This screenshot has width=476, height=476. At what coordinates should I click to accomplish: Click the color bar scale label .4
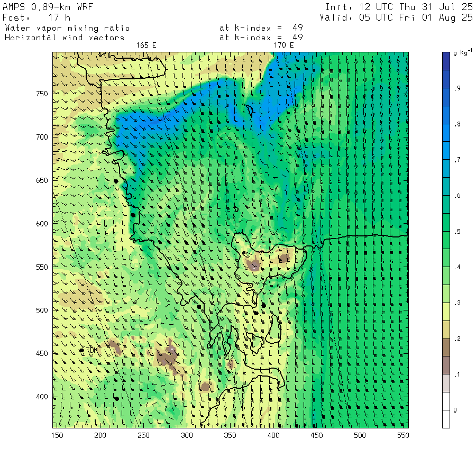[x=457, y=267]
